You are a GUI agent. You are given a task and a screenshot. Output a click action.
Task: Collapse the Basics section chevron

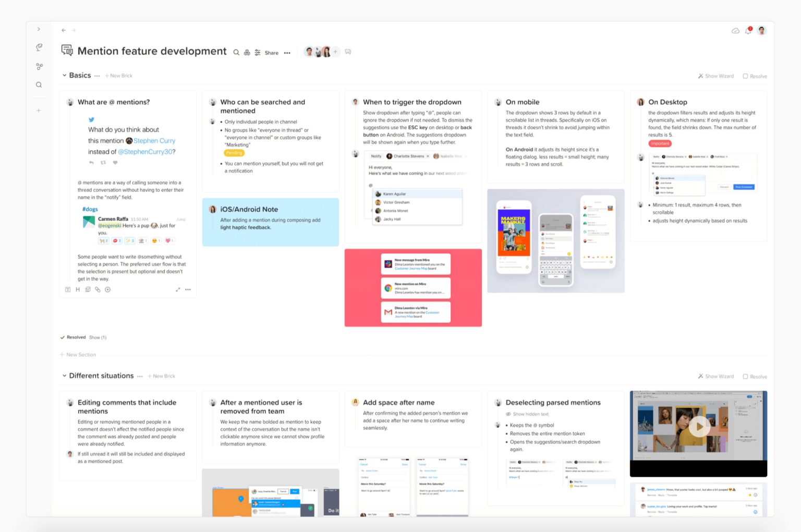pos(64,75)
